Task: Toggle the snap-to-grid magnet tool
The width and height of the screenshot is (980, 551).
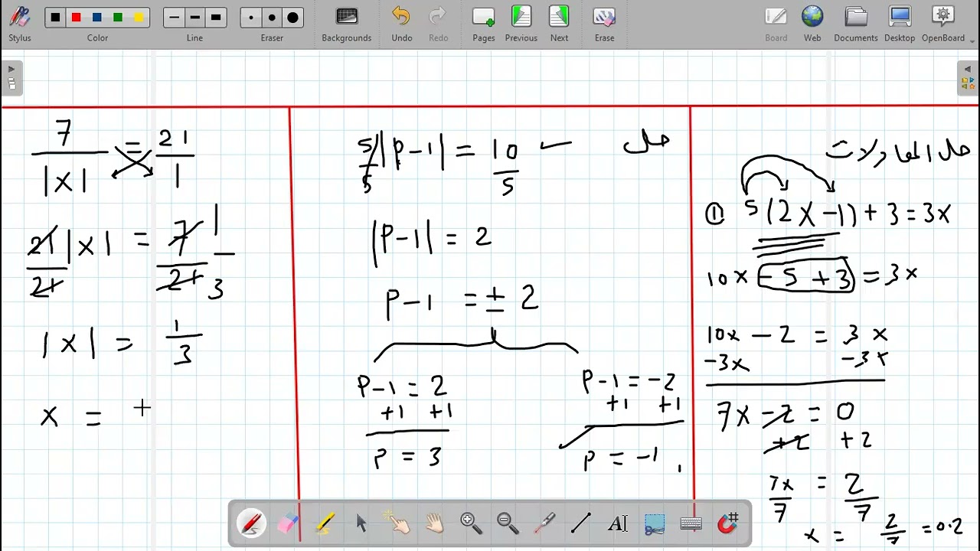Action: pos(728,523)
